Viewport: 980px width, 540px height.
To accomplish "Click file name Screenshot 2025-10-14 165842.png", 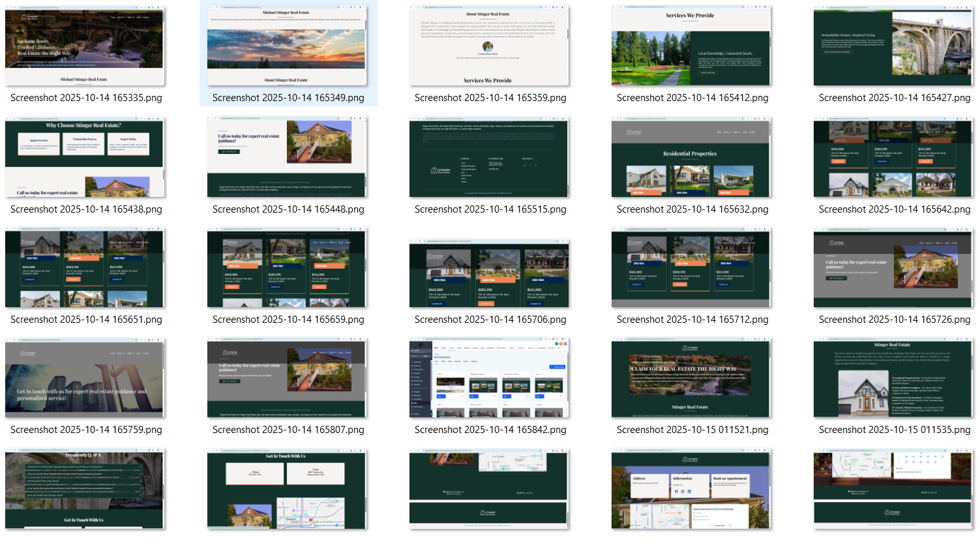I will 490,430.
